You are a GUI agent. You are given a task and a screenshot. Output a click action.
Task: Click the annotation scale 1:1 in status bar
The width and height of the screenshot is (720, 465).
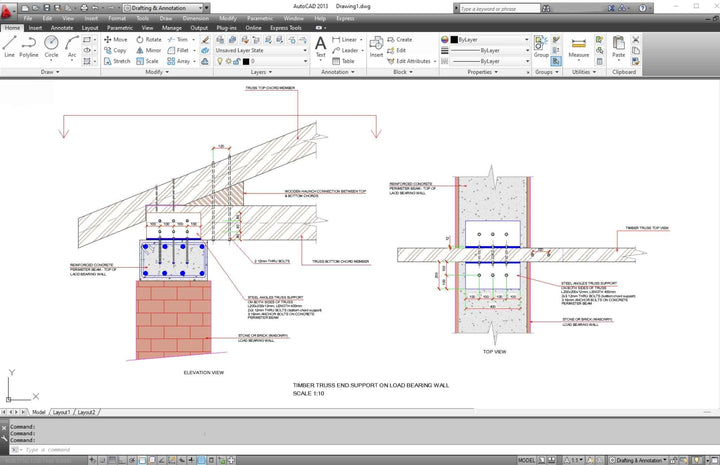click(573, 460)
